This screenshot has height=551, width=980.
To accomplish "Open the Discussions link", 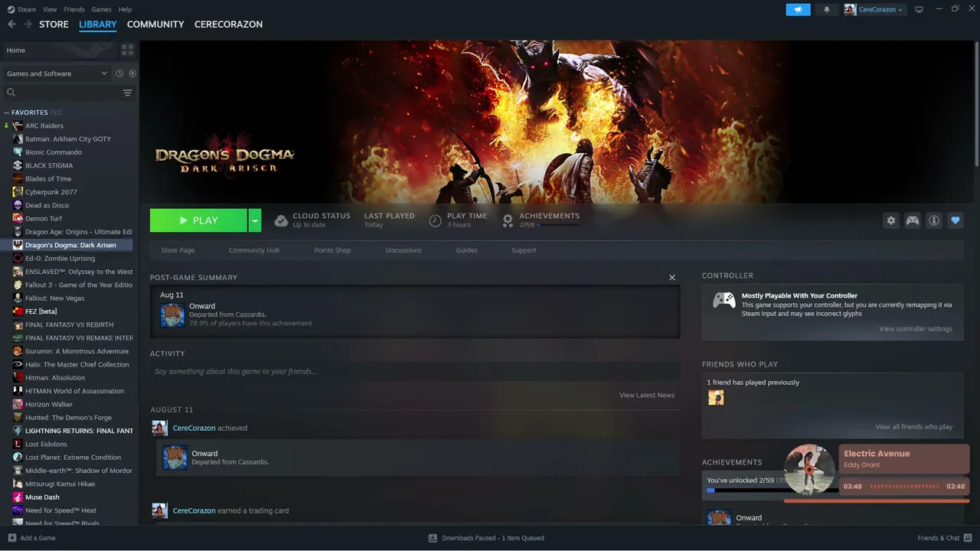I will (403, 250).
